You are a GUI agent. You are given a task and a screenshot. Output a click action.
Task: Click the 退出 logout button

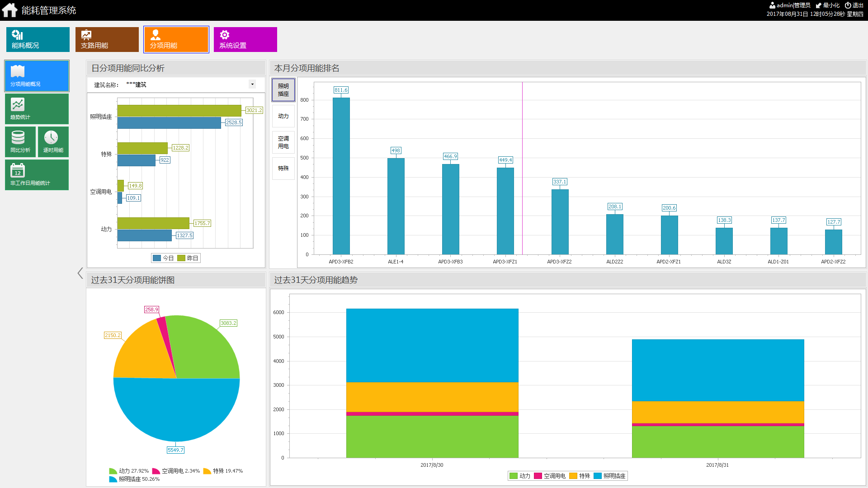coord(854,5)
